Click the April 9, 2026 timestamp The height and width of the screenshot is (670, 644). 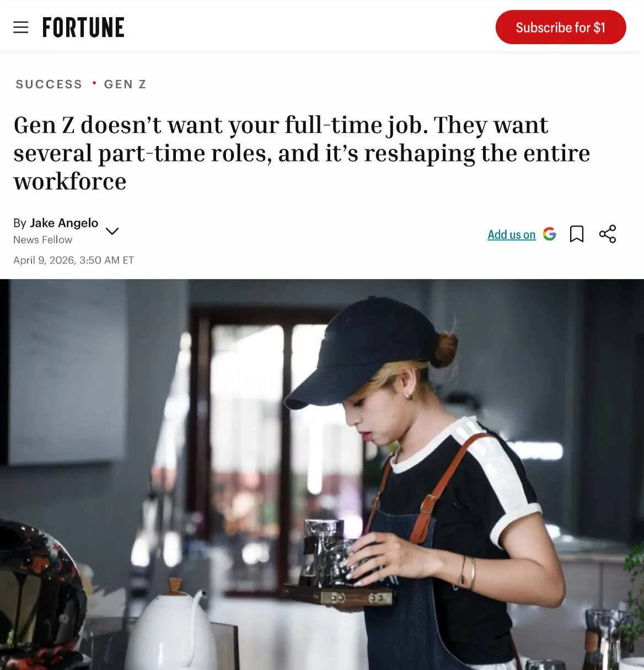tap(74, 260)
